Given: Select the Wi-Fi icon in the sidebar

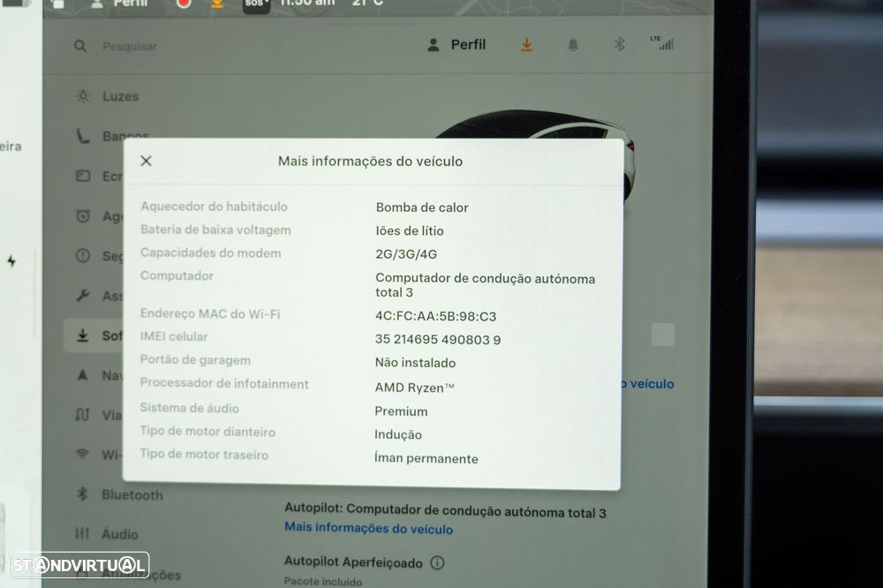Looking at the screenshot, I should click(83, 454).
